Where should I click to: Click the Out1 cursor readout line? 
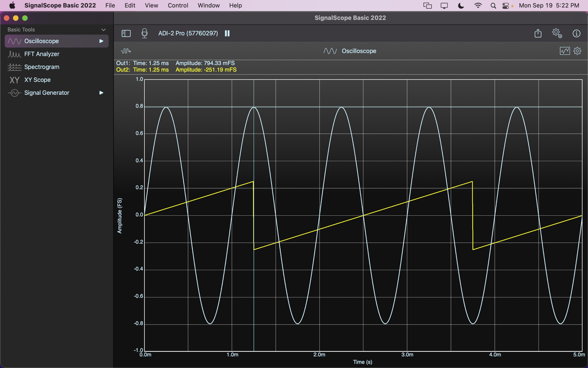[x=175, y=63]
